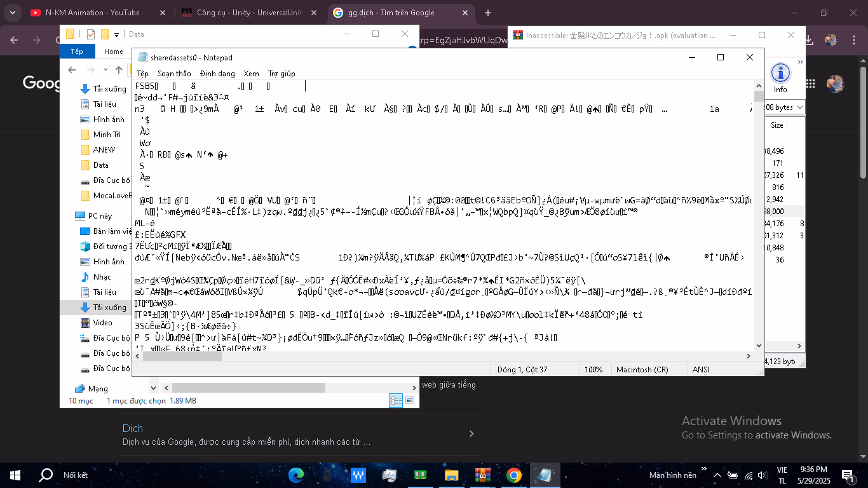Open the Notepad Tệp menu

(x=142, y=74)
